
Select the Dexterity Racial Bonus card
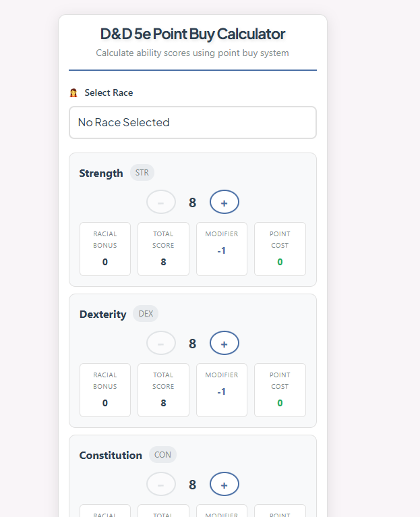[x=105, y=390]
